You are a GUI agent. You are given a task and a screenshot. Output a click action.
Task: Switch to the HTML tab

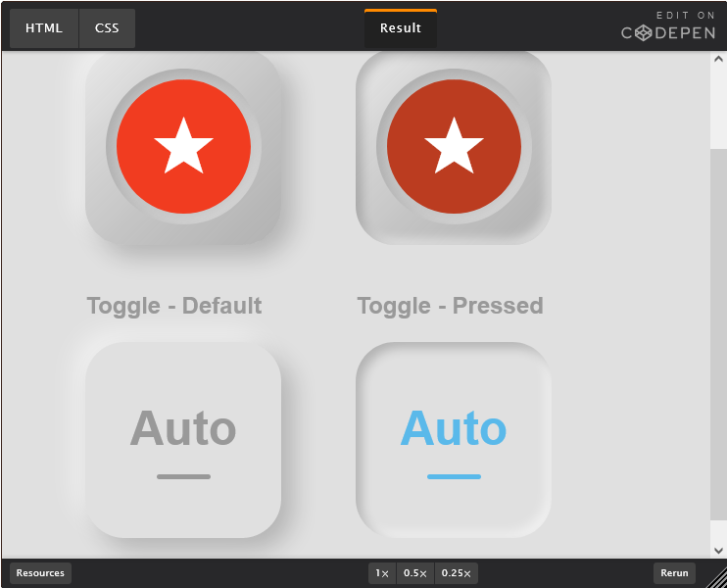[44, 28]
